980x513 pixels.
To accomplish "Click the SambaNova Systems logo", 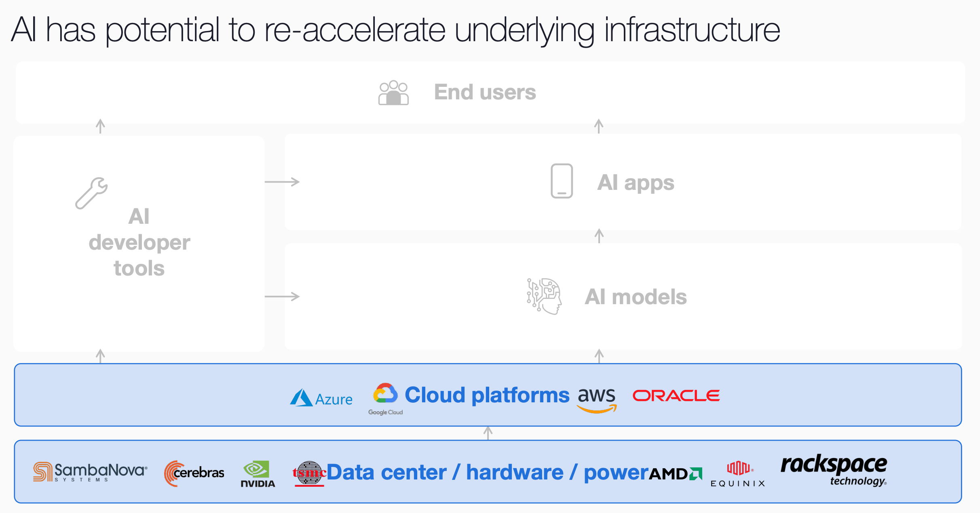I will (x=90, y=472).
